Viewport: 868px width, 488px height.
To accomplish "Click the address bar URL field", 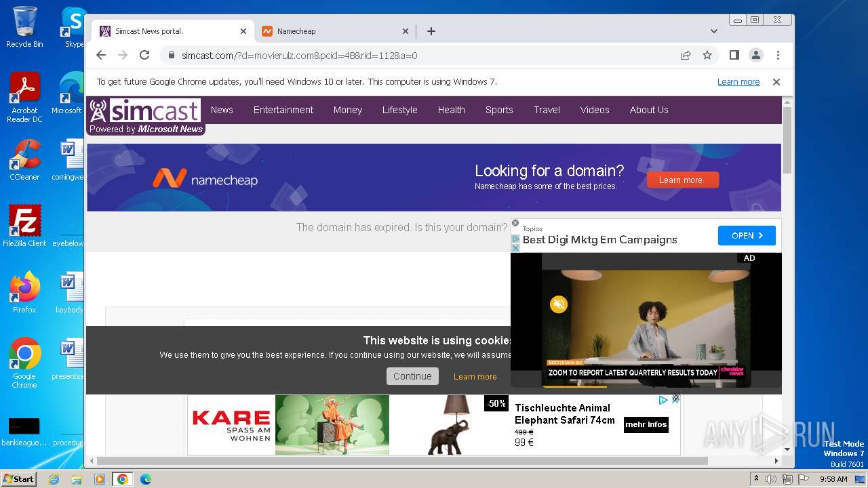I will click(420, 56).
